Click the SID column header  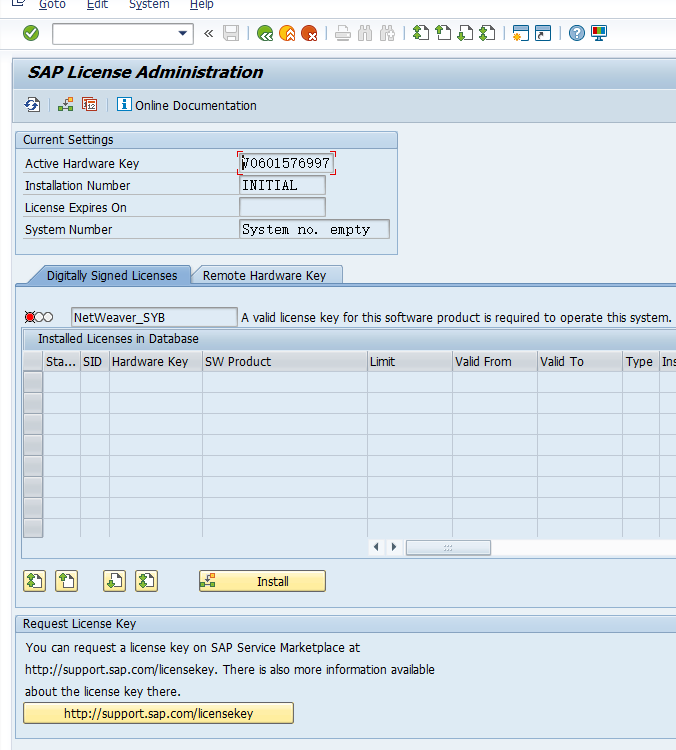pyautogui.click(x=95, y=362)
